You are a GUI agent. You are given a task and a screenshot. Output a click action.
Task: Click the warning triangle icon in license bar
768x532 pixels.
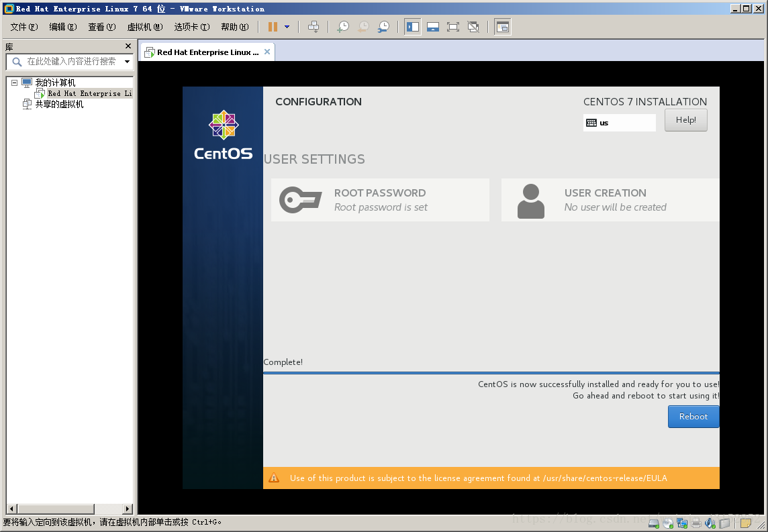(274, 478)
